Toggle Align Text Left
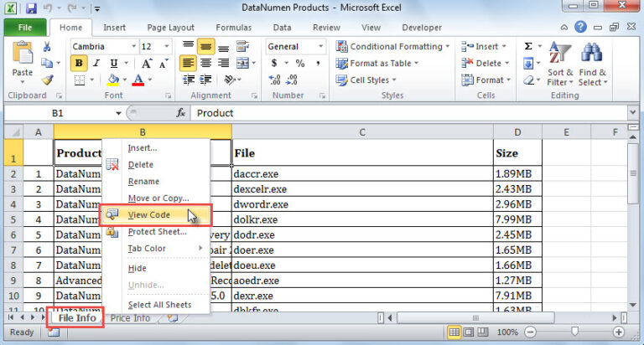This screenshot has width=644, height=345. (x=188, y=63)
